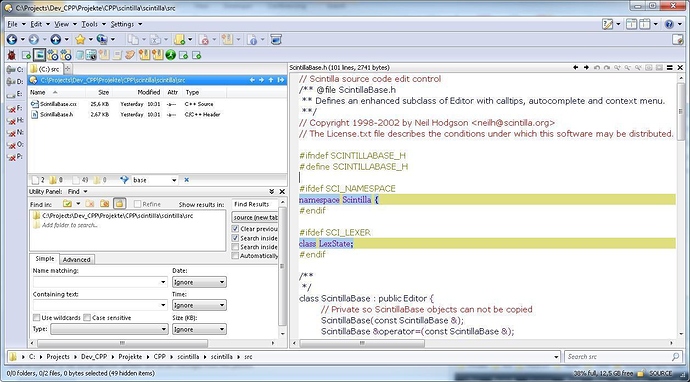Screen dimensions: 690x382
Task: Expand the Containing text dropdown
Action: click(163, 305)
